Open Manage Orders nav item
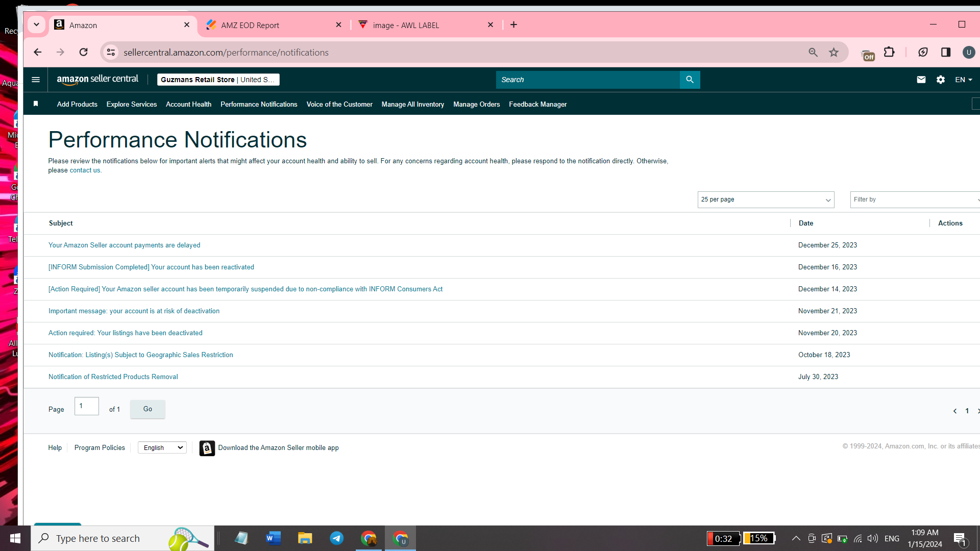Viewport: 980px width, 551px height. pyautogui.click(x=477, y=104)
